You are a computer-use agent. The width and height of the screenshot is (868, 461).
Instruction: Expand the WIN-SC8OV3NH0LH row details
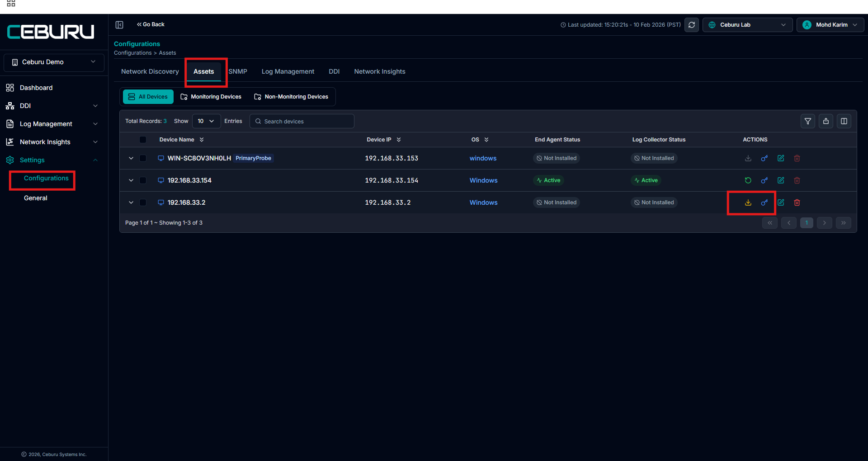coord(131,158)
